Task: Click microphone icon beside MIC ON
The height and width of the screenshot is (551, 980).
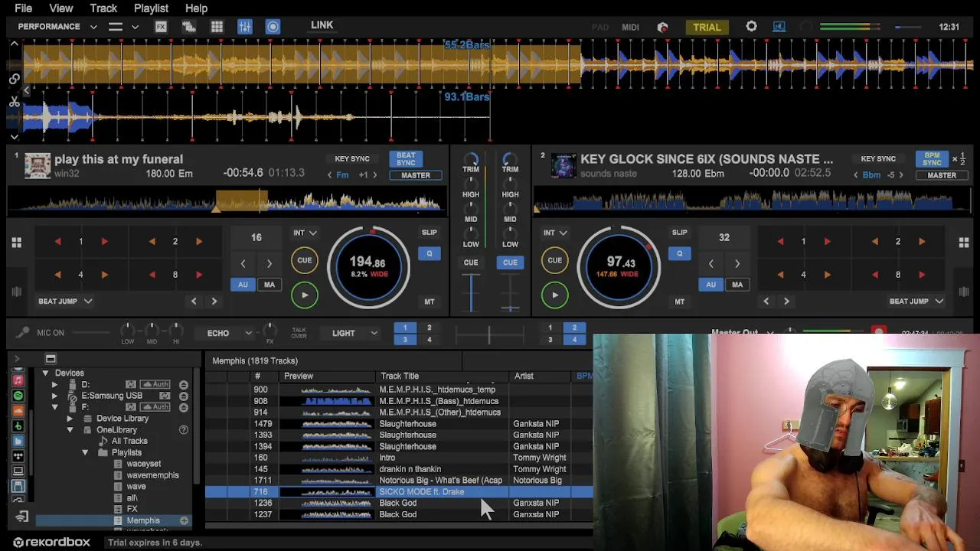Action: [23, 333]
